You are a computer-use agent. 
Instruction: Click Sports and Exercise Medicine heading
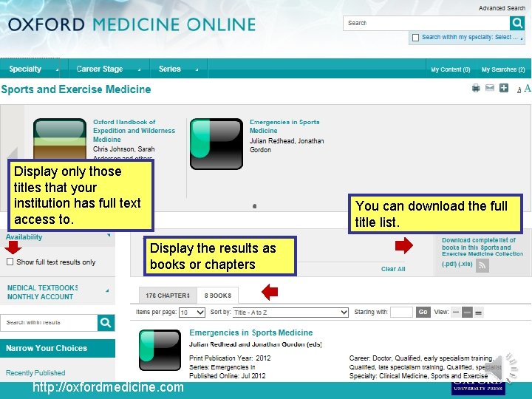(x=76, y=89)
